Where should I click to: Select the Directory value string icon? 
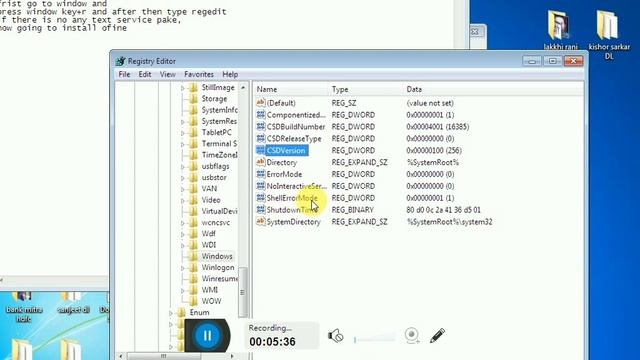tap(260, 162)
